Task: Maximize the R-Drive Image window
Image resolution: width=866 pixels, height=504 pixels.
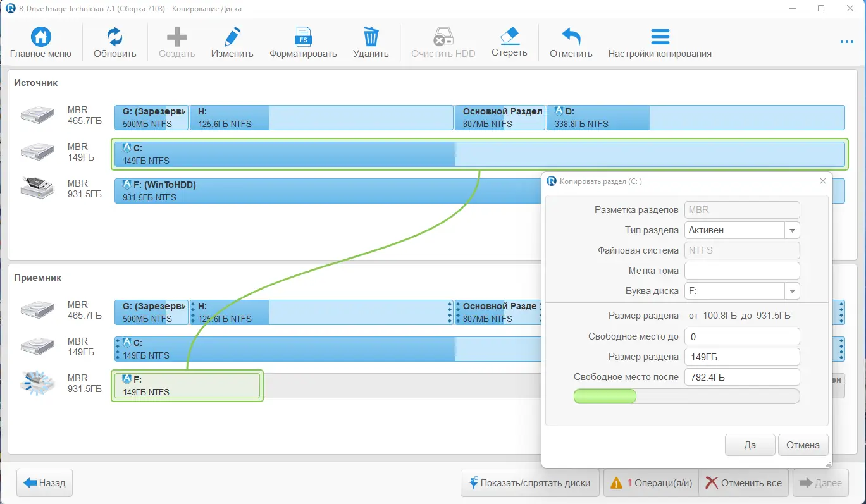Action: [821, 9]
